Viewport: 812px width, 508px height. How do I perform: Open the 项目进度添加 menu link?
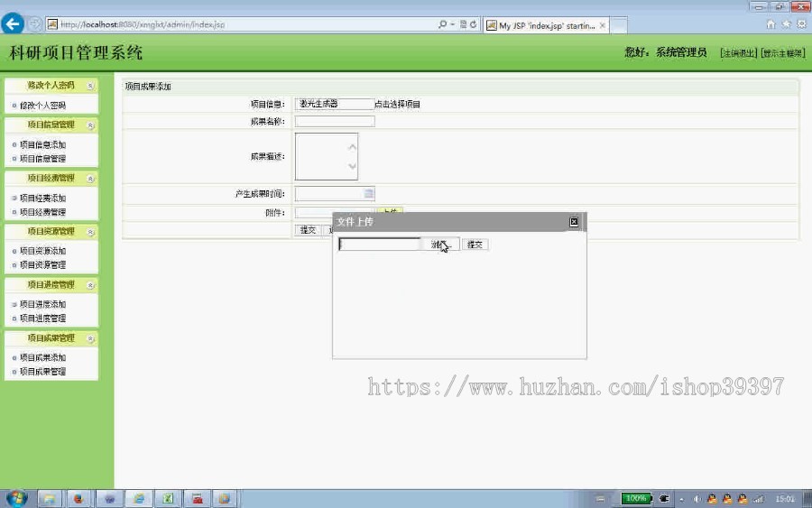point(42,304)
